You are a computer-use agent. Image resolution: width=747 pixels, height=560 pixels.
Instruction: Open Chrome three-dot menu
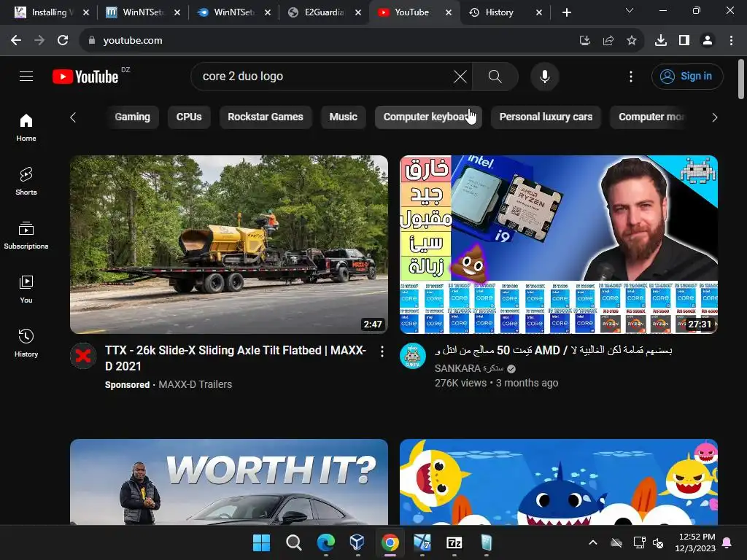pyautogui.click(x=731, y=41)
